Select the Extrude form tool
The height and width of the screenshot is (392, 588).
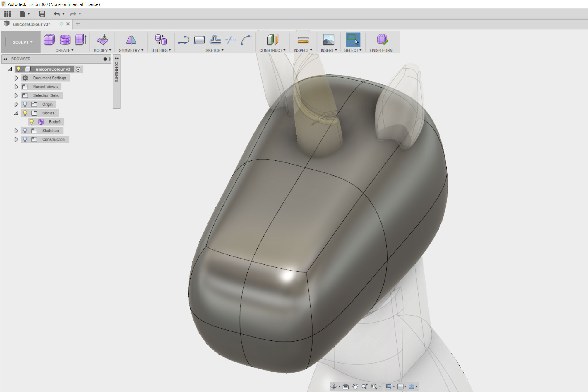pos(81,40)
